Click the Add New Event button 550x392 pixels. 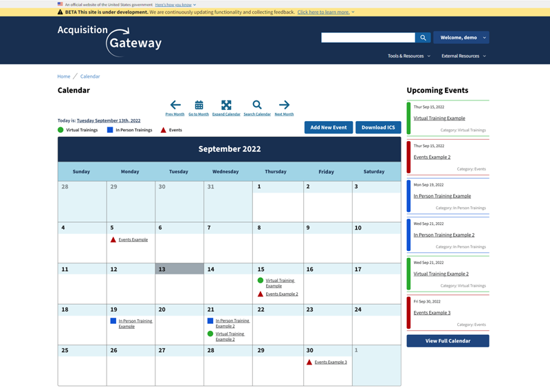329,127
